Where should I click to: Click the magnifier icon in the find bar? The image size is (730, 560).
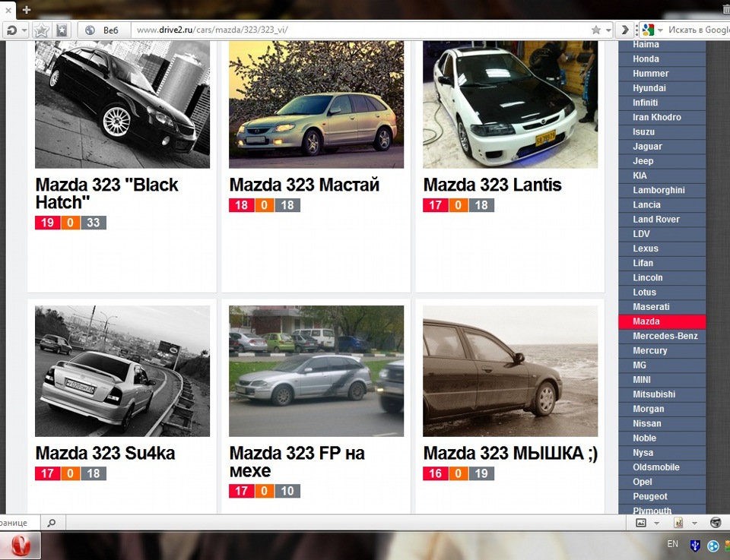tap(52, 523)
